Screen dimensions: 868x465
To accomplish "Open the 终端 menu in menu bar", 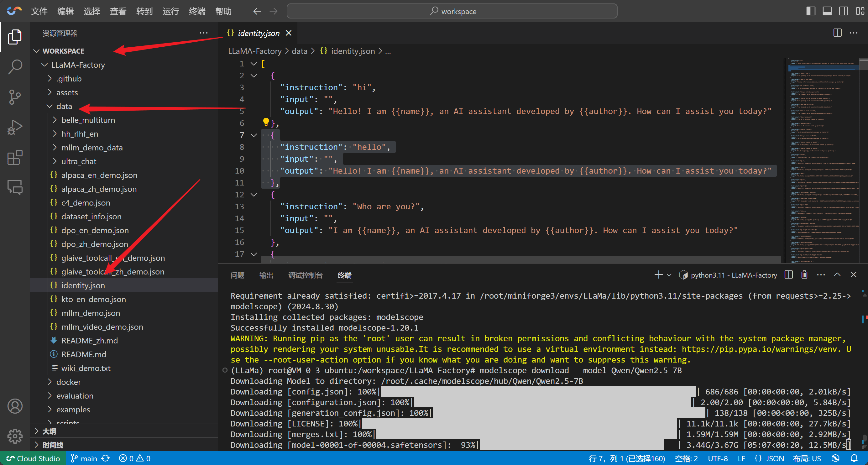I will (x=197, y=11).
